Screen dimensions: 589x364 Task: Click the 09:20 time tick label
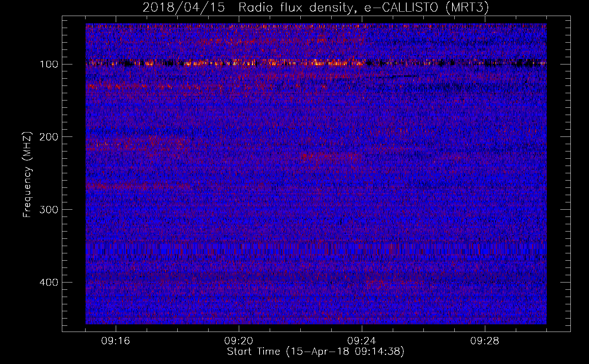pyautogui.click(x=239, y=341)
